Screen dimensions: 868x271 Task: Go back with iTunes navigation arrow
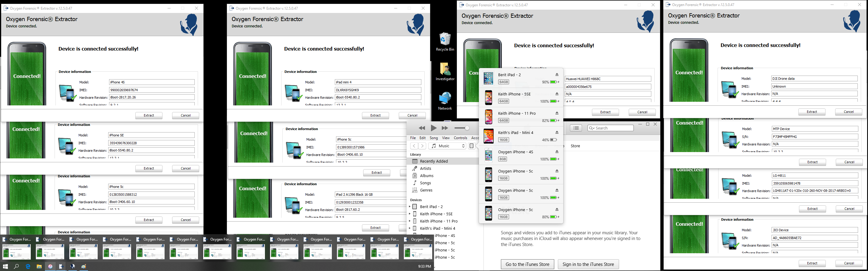pos(414,146)
